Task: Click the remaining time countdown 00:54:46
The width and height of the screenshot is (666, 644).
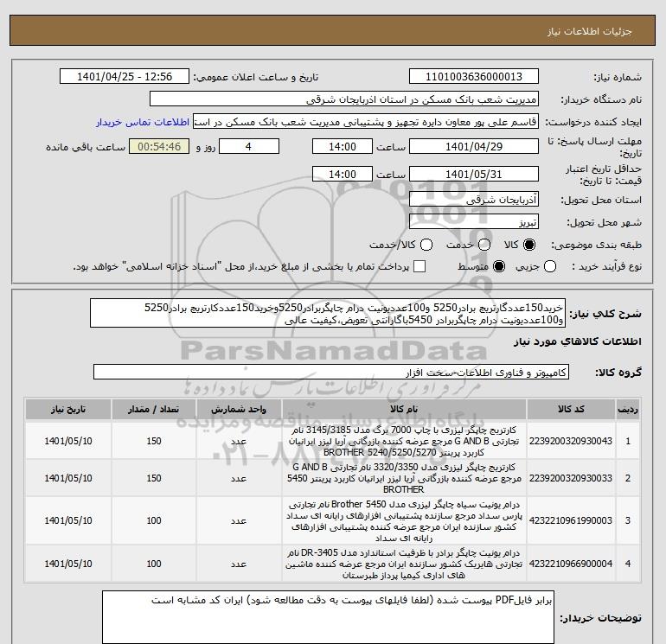Action: point(159,146)
